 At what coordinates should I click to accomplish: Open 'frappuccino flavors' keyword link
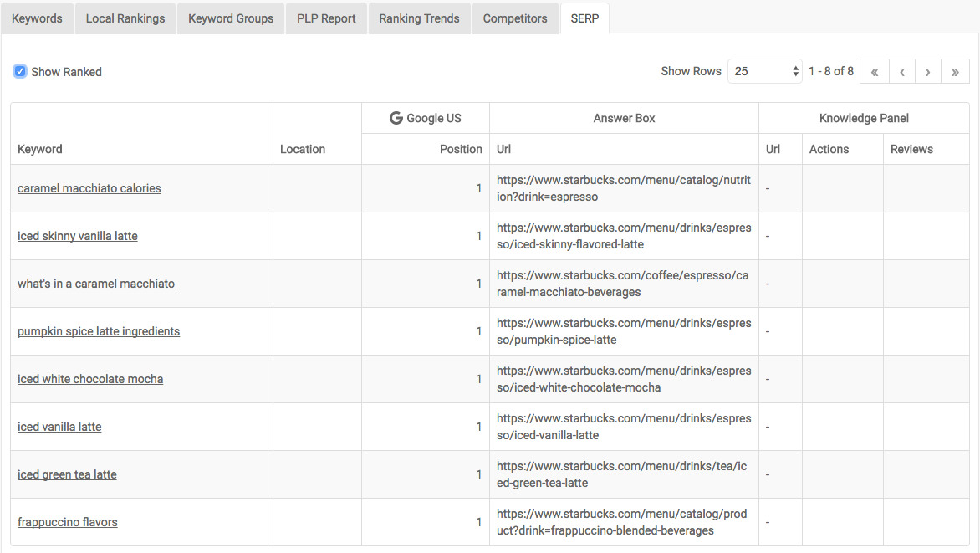(x=68, y=522)
